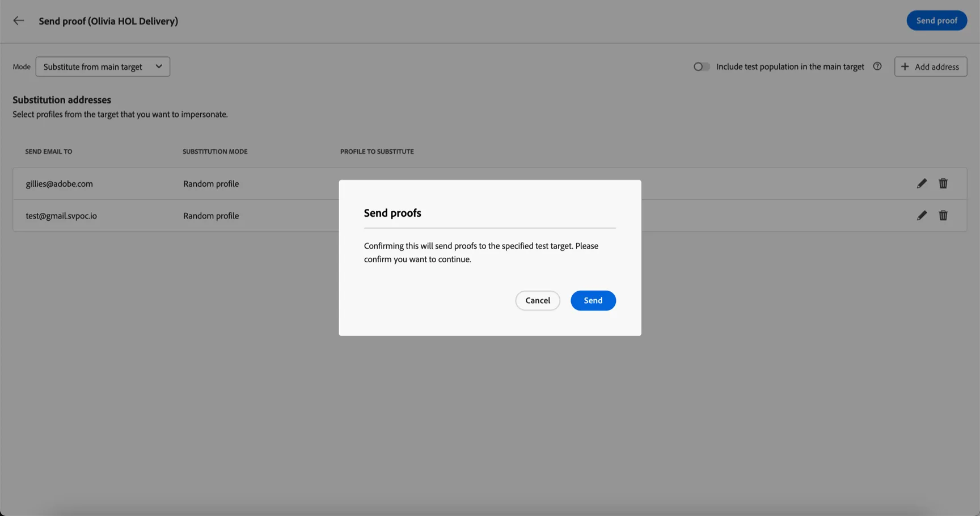Click Random profile in the first row
Image resolution: width=980 pixels, height=516 pixels.
(211, 183)
